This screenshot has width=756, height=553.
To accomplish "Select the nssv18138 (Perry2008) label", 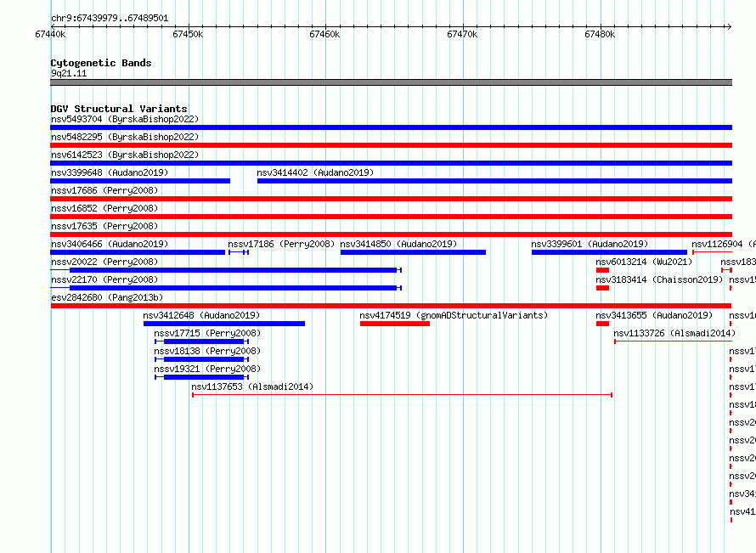I will pos(207,351).
